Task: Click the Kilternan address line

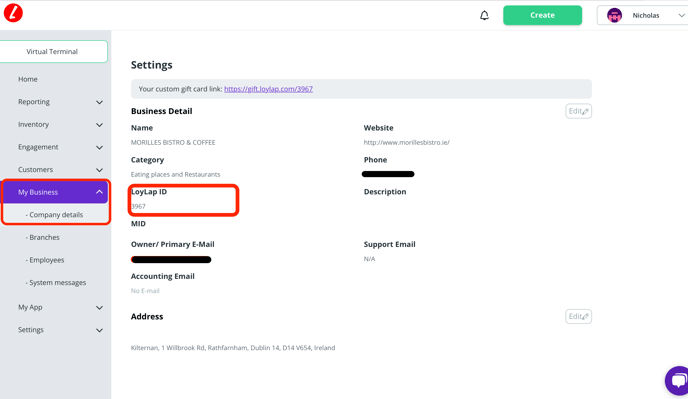Action: [233, 348]
